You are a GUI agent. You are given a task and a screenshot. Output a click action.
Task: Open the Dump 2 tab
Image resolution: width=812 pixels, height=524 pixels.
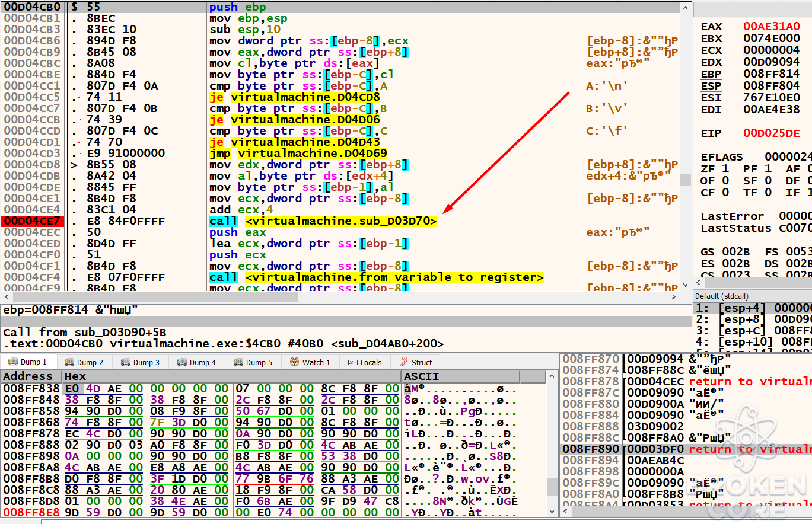pos(84,362)
